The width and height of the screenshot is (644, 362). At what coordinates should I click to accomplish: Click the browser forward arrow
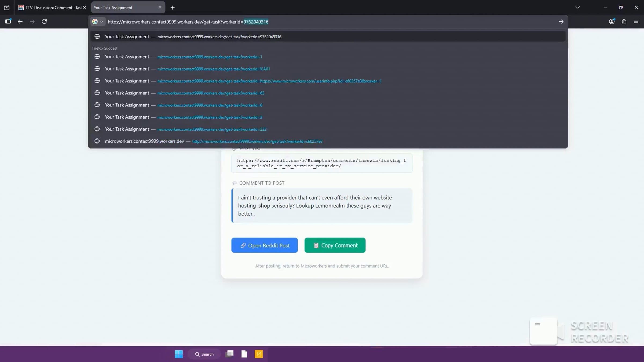point(32,21)
